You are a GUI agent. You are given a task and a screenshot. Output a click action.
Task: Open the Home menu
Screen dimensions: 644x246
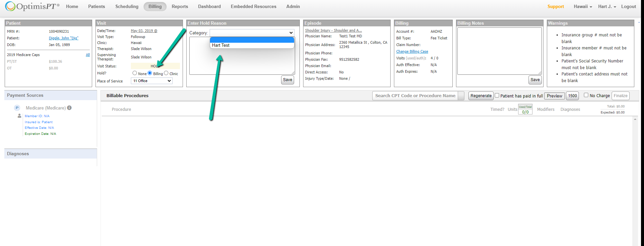pyautogui.click(x=72, y=6)
